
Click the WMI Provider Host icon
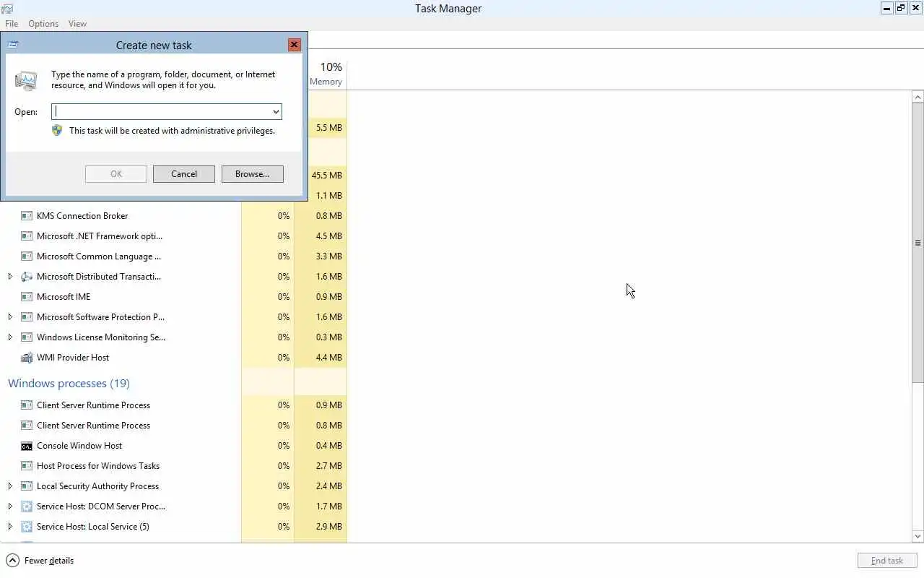pos(27,358)
